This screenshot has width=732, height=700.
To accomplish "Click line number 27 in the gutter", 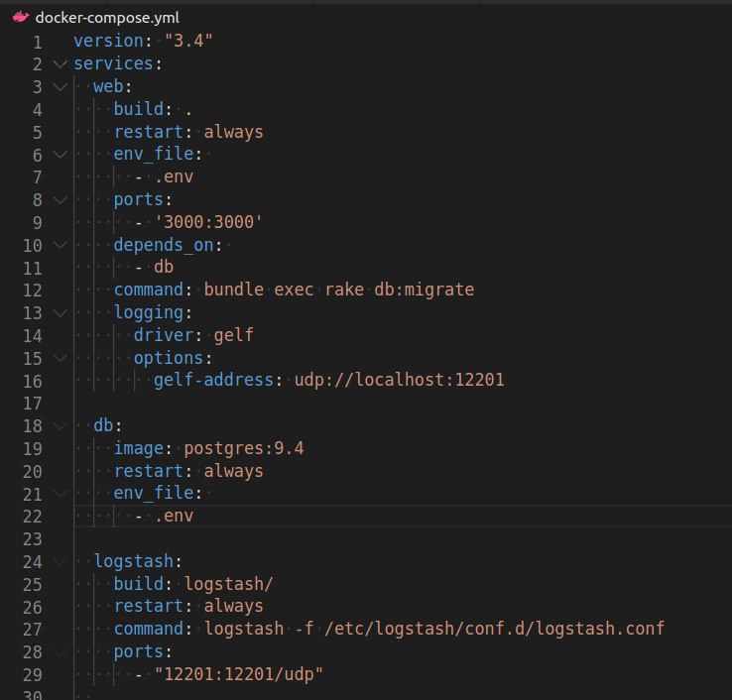I will [33, 630].
